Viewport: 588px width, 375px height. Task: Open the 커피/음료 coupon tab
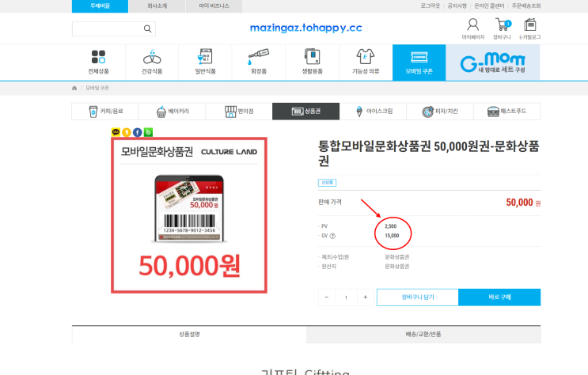tap(105, 112)
